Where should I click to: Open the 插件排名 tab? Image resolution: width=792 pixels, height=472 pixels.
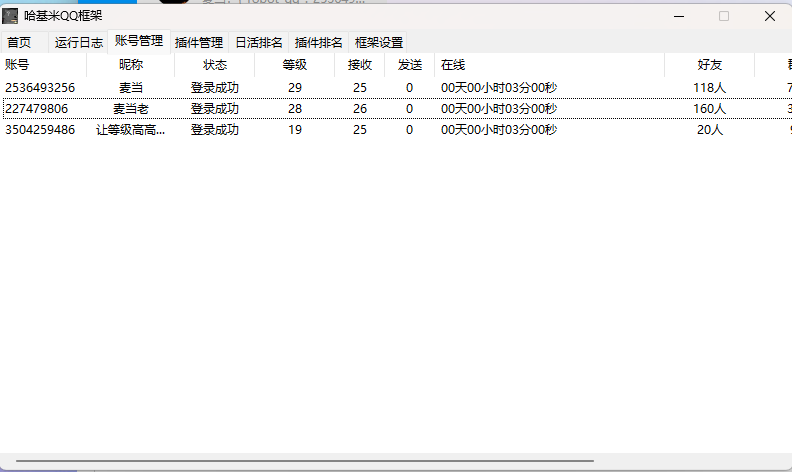(x=319, y=43)
